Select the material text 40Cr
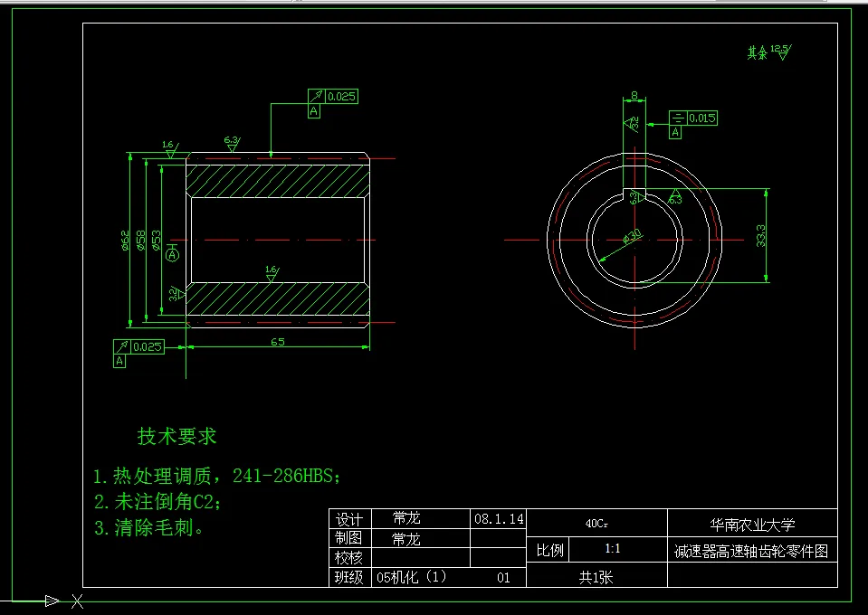The height and width of the screenshot is (615, 868). pos(596,523)
